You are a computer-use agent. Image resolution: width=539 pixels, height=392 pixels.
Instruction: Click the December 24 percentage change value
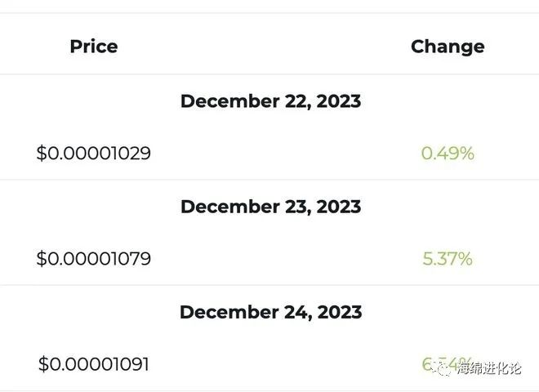click(430, 363)
